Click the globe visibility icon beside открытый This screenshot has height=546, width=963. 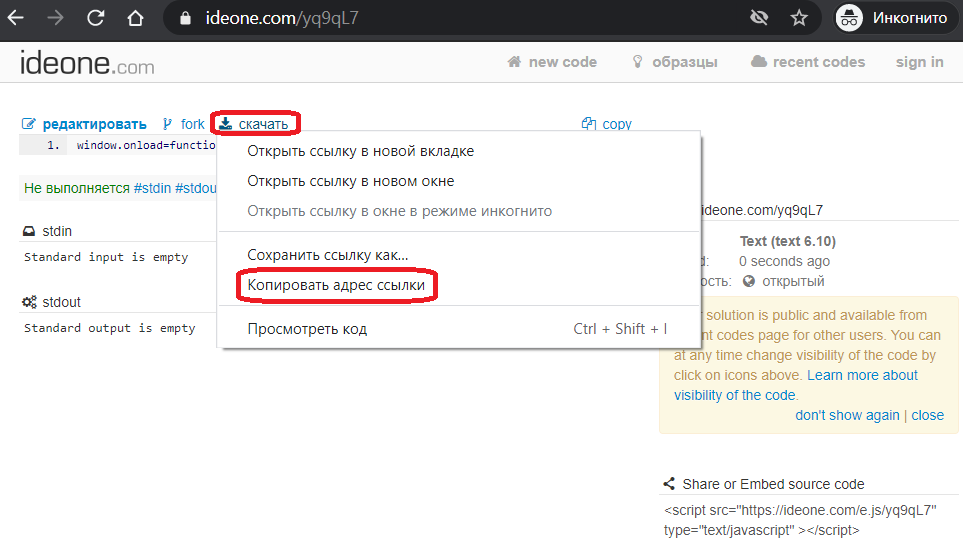pyautogui.click(x=749, y=281)
